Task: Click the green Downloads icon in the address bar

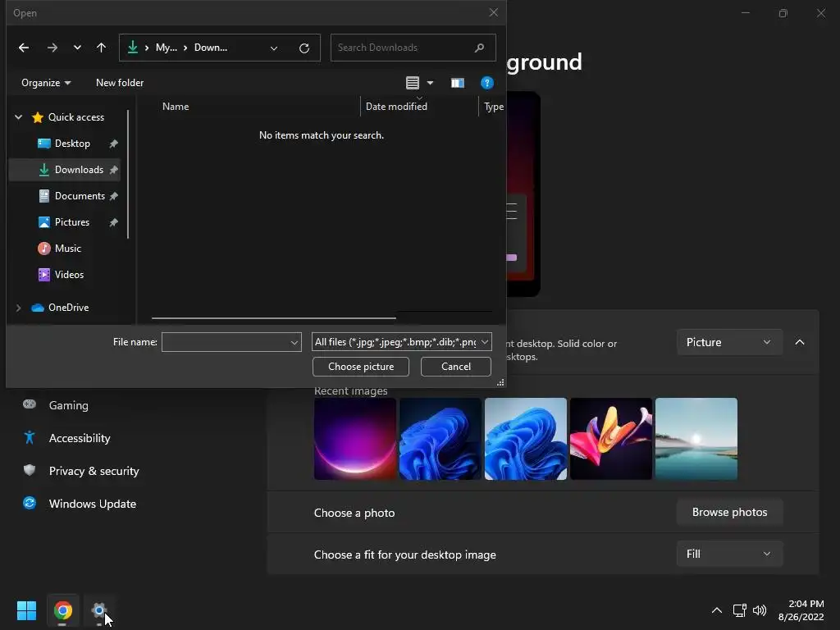Action: (x=132, y=48)
